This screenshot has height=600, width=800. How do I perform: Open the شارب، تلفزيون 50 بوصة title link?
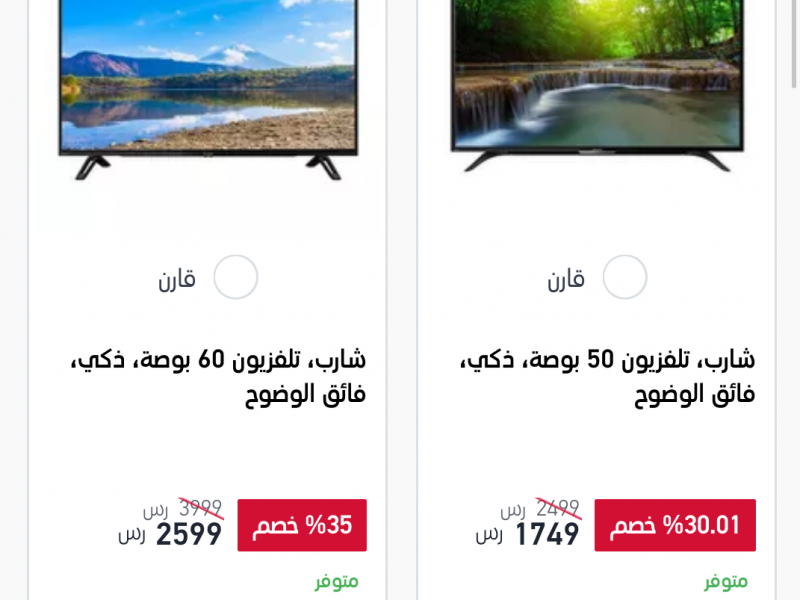pos(607,377)
